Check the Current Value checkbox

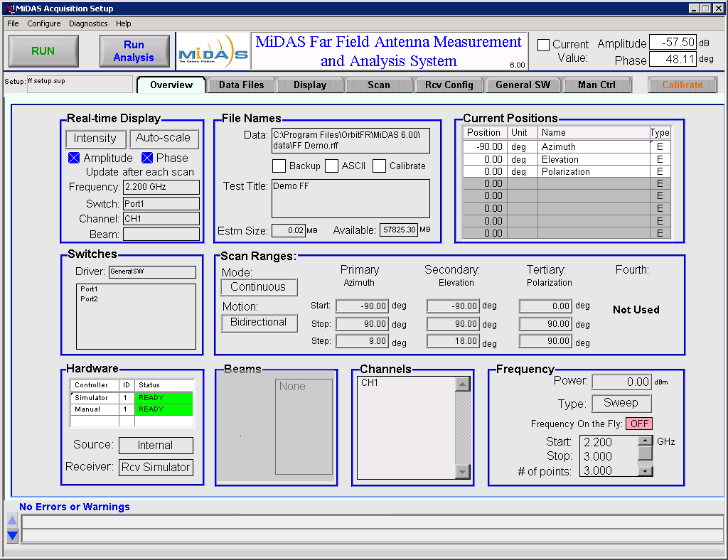tap(543, 45)
